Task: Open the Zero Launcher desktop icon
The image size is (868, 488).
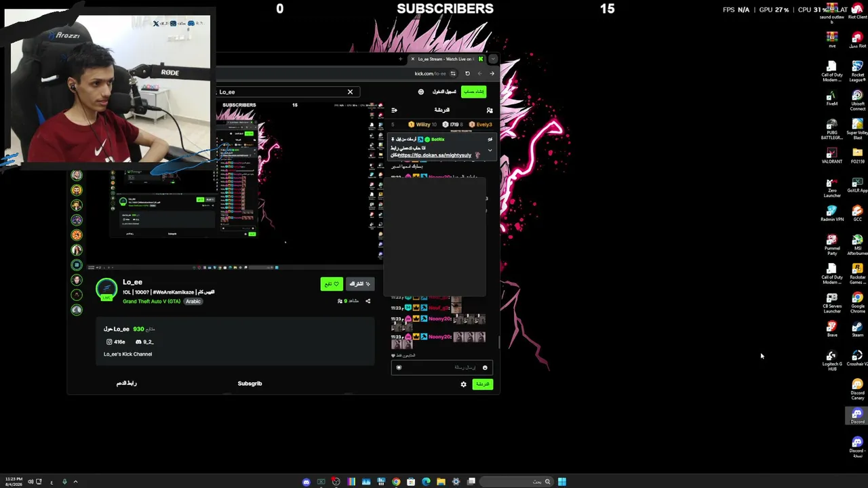Action: point(832,188)
